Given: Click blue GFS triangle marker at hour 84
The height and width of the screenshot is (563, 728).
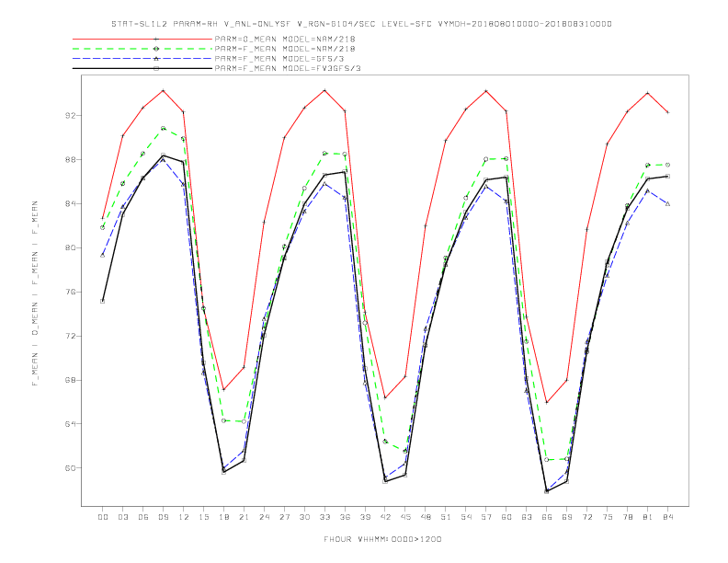Looking at the screenshot, I should click(x=667, y=203).
